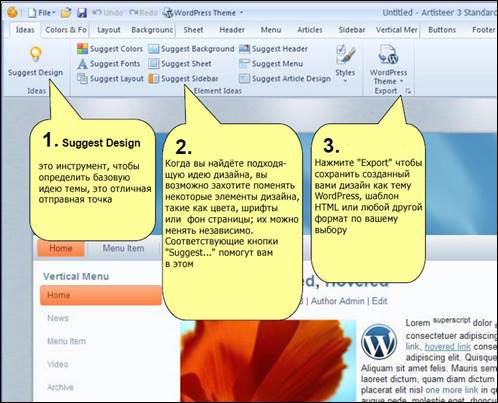Click the save floppy disk icon
498x403 pixels.
[82, 13]
